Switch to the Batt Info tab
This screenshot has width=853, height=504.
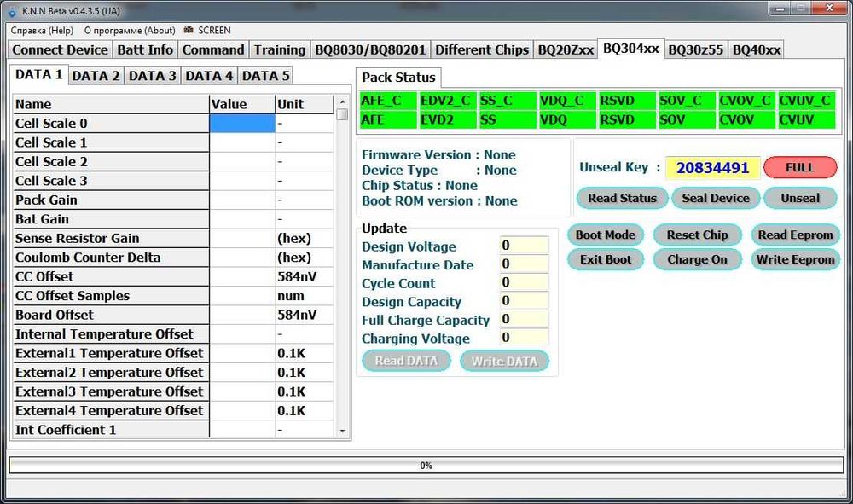coord(145,49)
